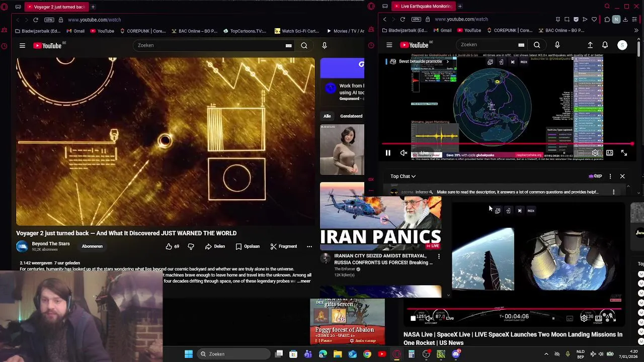Open more actions under the Voyager 2 video
Viewport: 644px width, 362px height.
click(309, 246)
